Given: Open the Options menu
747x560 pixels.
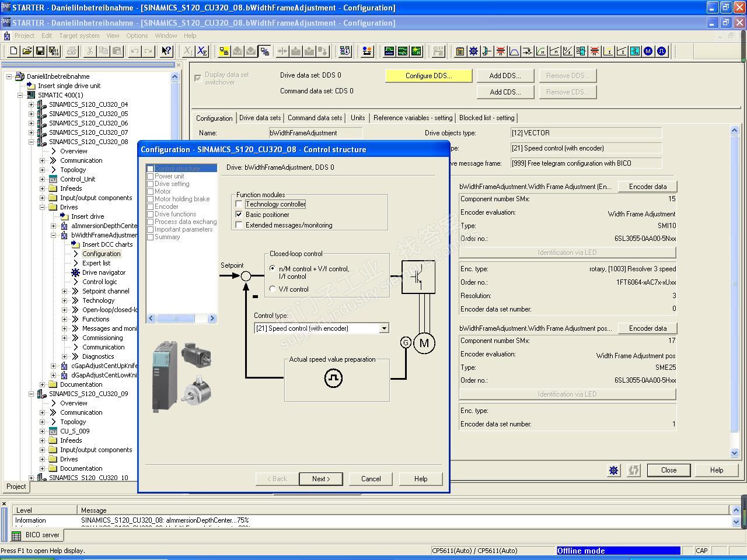Looking at the screenshot, I should pyautogui.click(x=137, y=36).
